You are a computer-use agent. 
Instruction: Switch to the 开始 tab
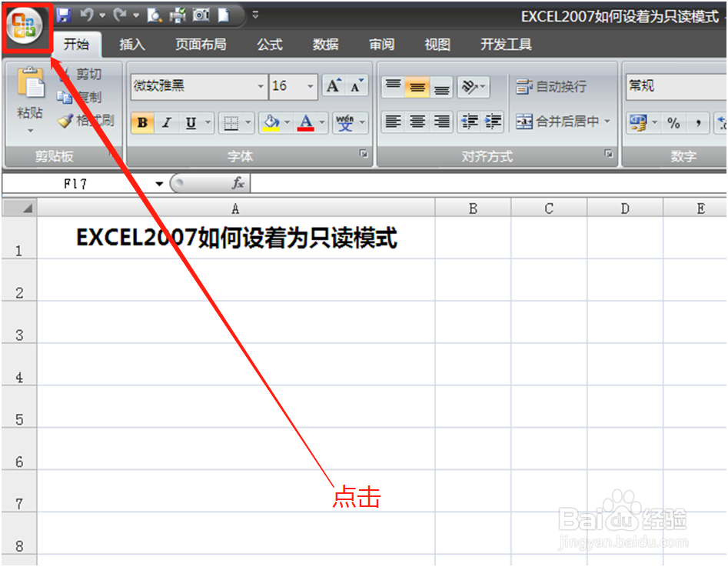click(x=77, y=44)
